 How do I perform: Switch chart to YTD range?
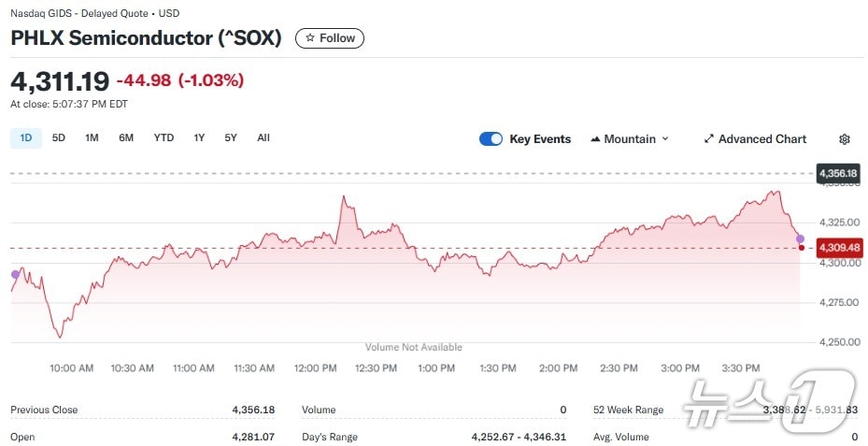pos(164,138)
